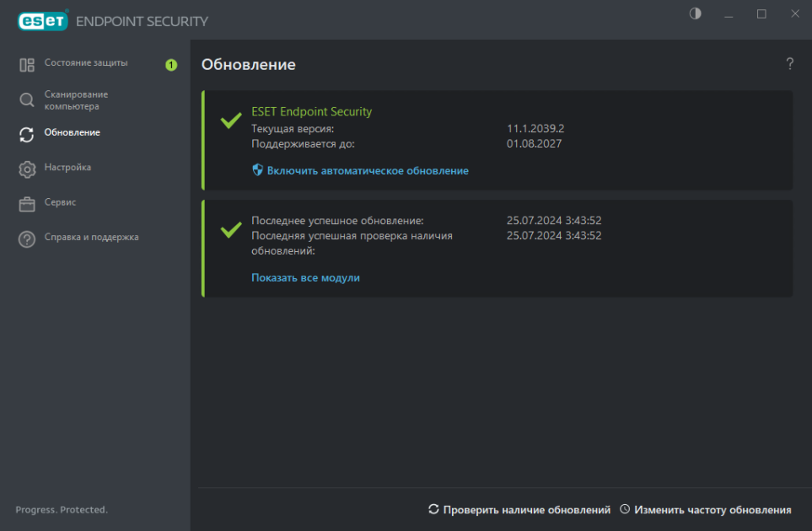Click timestamp next to Последнее успешное обновление
This screenshot has width=812, height=531.
click(554, 221)
